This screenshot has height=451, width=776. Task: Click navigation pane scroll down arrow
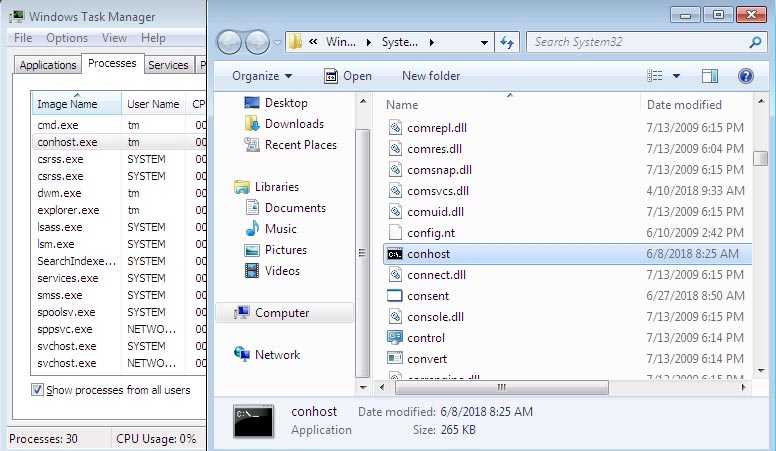click(363, 388)
